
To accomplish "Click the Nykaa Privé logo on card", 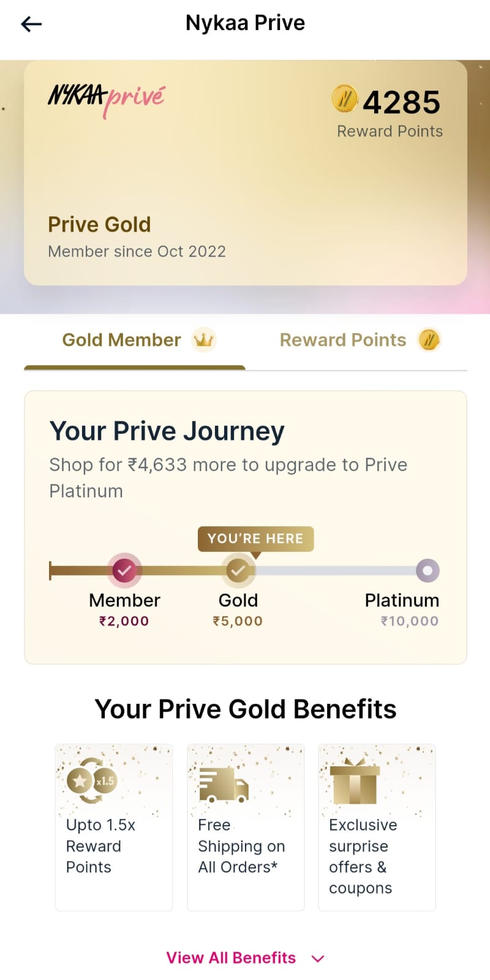I will (x=107, y=99).
